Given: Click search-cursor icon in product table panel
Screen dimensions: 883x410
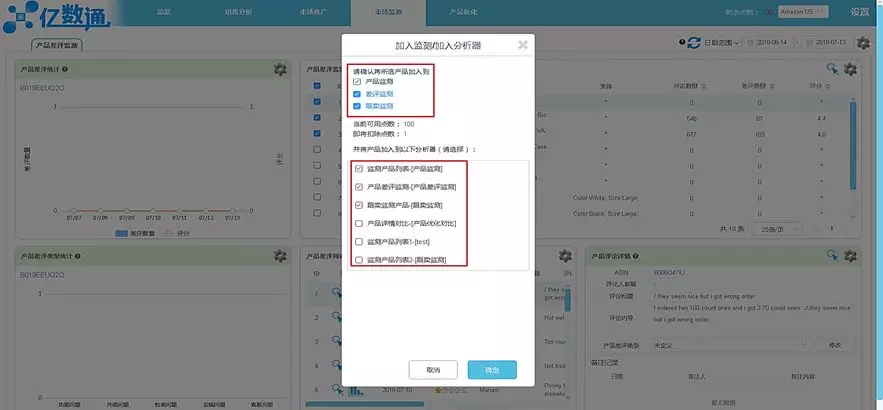Looking at the screenshot, I should [832, 69].
